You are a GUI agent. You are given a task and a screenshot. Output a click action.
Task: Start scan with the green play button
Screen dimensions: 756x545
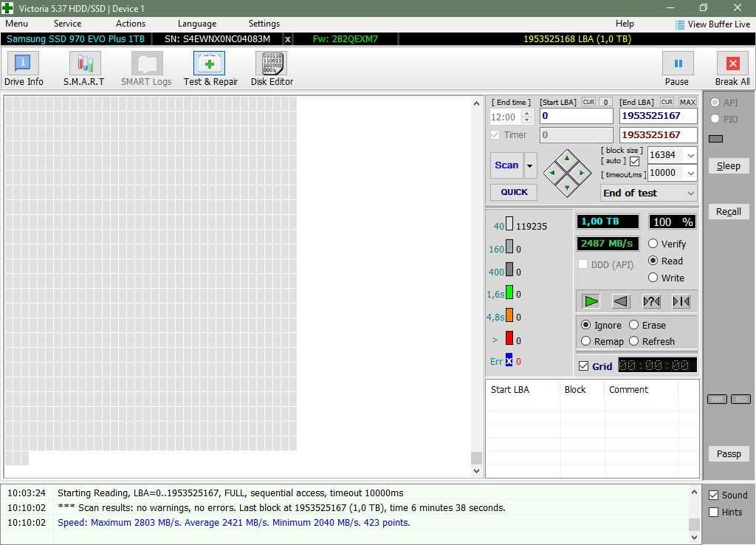[591, 301]
